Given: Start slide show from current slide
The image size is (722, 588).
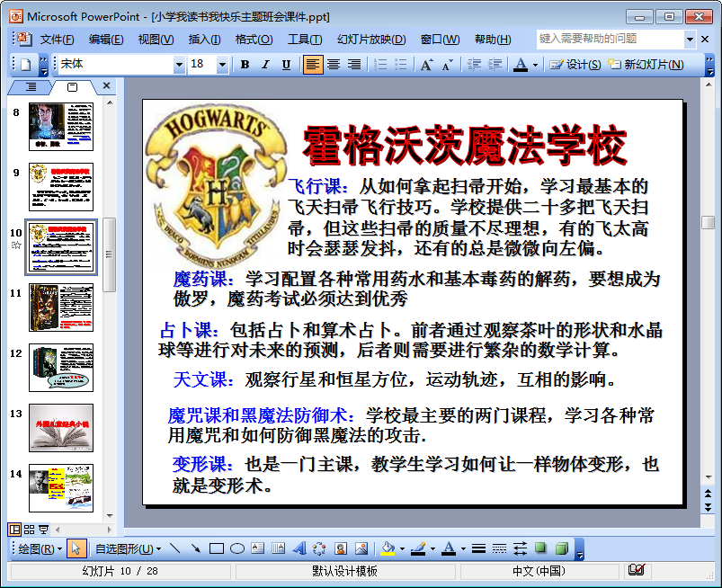Looking at the screenshot, I should point(44,530).
